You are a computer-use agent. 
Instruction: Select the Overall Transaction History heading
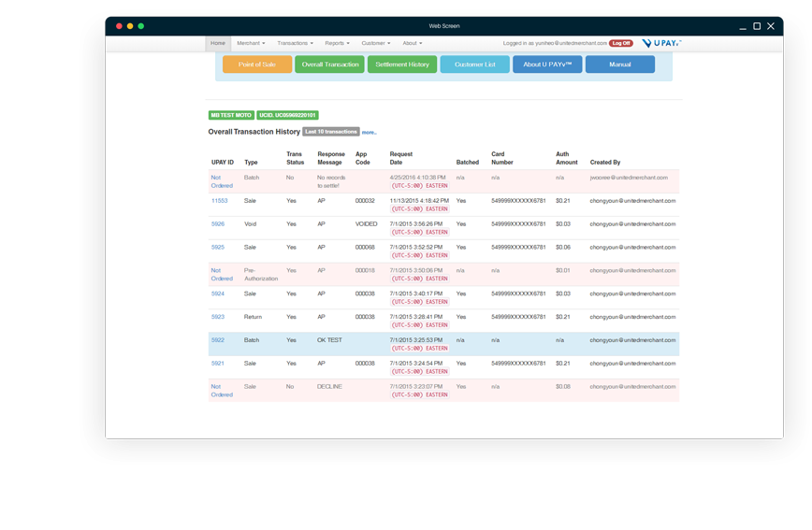[x=254, y=132]
